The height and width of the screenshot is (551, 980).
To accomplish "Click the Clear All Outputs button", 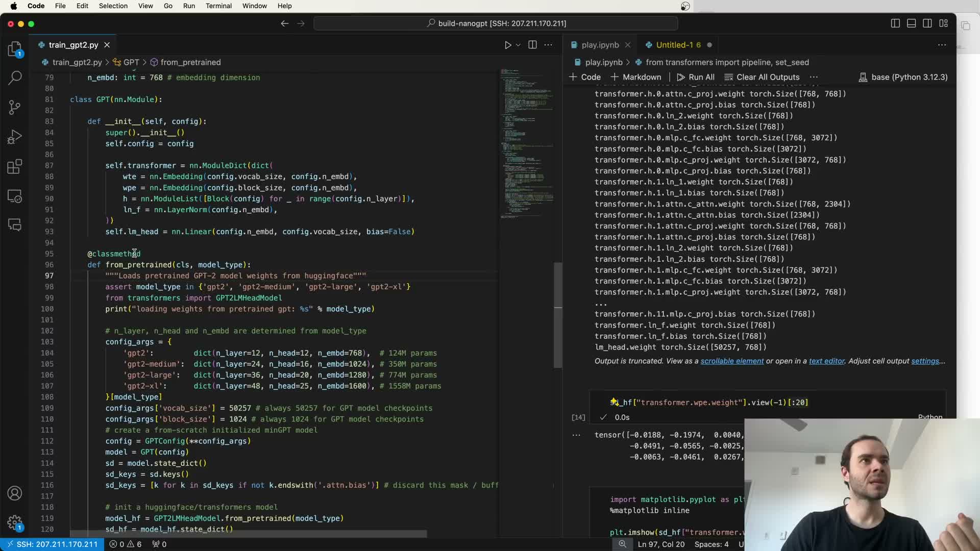I will [762, 77].
